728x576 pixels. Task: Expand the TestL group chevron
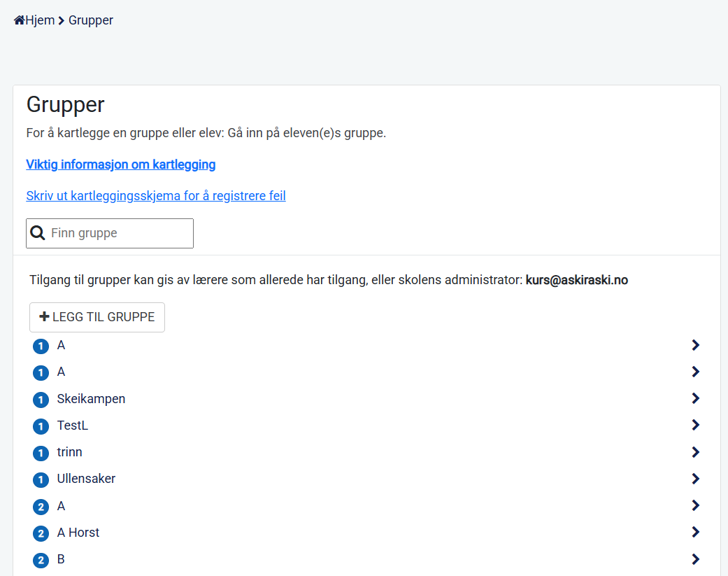695,425
